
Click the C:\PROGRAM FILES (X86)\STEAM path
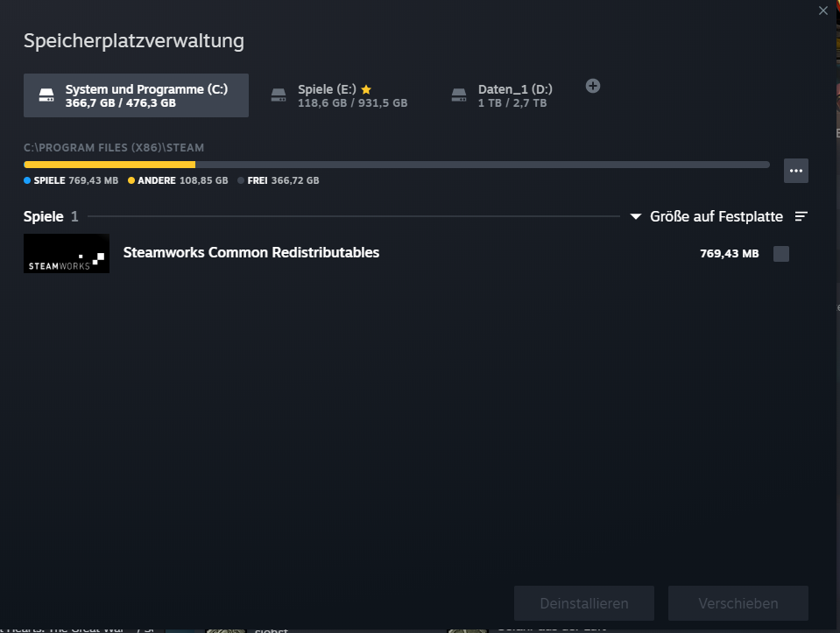[114, 147]
